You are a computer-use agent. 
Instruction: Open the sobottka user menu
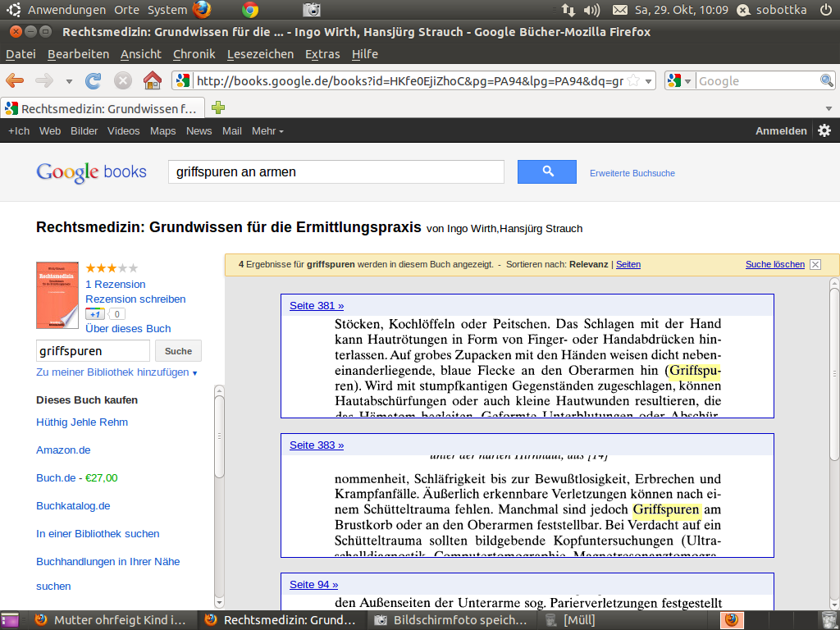click(x=772, y=10)
